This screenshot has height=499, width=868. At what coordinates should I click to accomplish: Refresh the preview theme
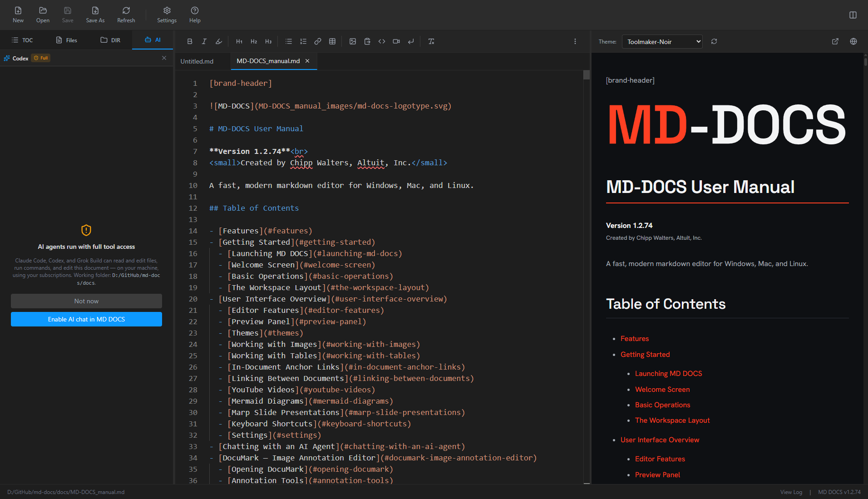point(714,41)
